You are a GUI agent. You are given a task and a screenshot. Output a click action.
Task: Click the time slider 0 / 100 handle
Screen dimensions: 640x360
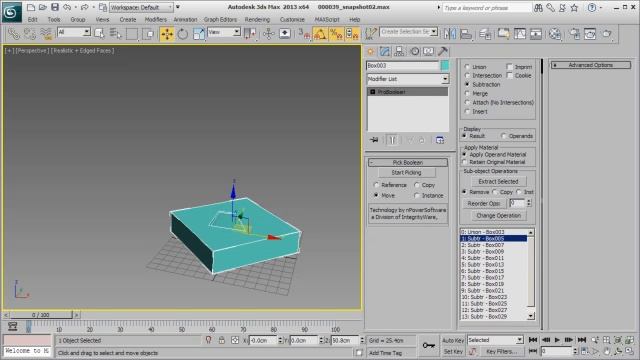pyautogui.click(x=41, y=315)
